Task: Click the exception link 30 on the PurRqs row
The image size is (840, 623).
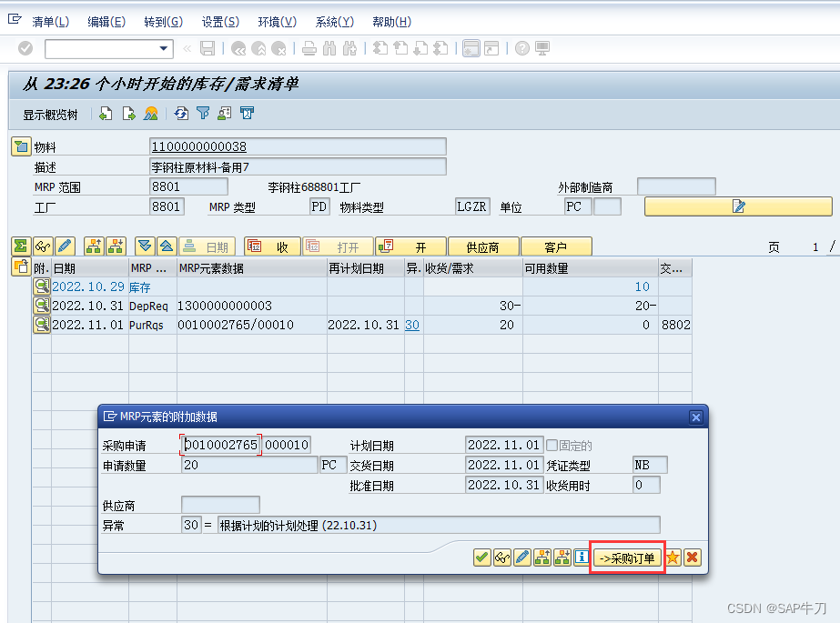Action: coord(412,325)
